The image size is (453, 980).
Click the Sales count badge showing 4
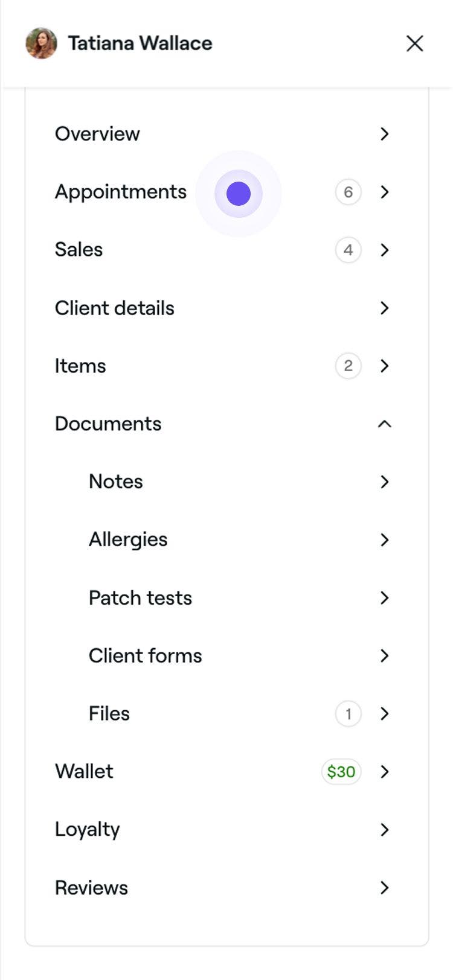pyautogui.click(x=348, y=250)
